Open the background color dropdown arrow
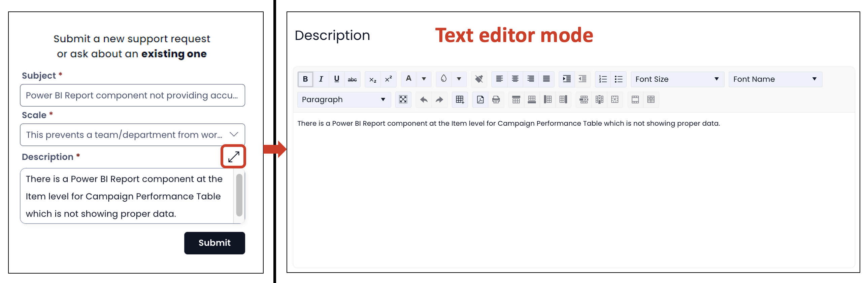 (x=459, y=79)
